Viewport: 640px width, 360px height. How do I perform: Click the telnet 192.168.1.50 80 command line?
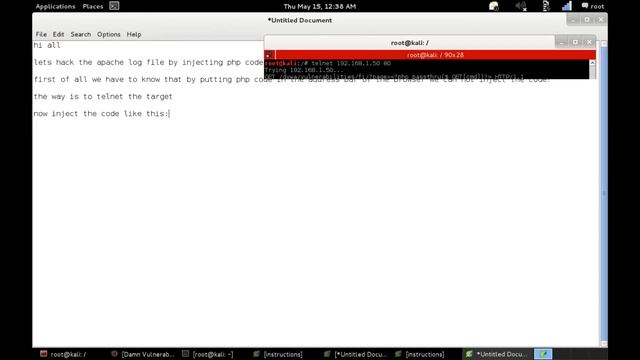pyautogui.click(x=328, y=63)
